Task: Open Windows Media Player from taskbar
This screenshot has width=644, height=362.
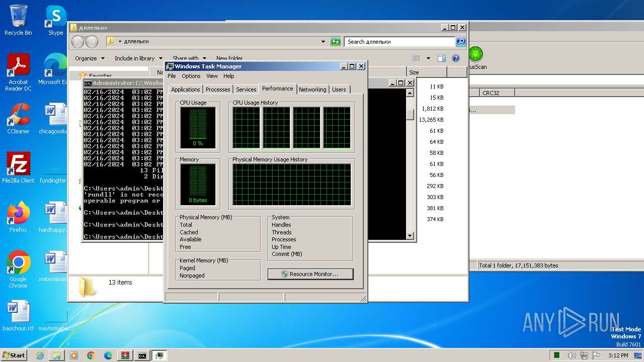Action: (74, 355)
